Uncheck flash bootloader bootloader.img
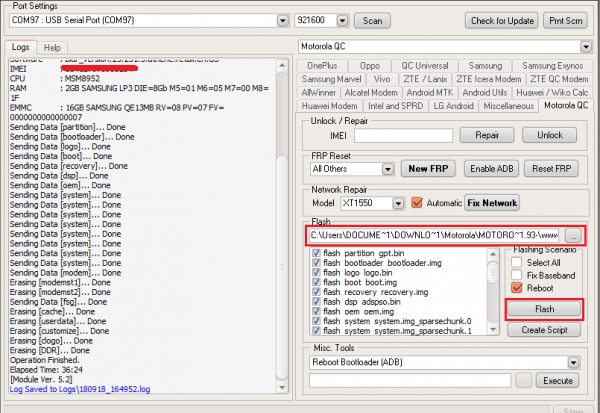The image size is (600, 413). (x=316, y=263)
